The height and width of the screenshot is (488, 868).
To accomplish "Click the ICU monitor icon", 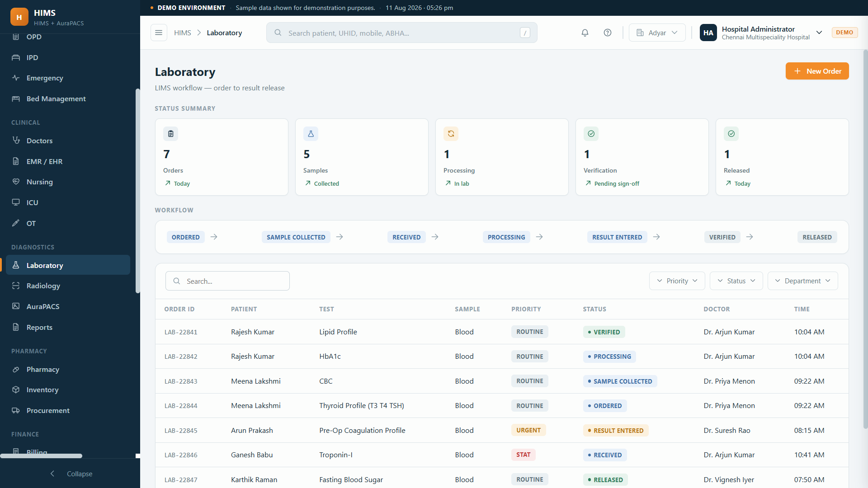I will pos(16,202).
